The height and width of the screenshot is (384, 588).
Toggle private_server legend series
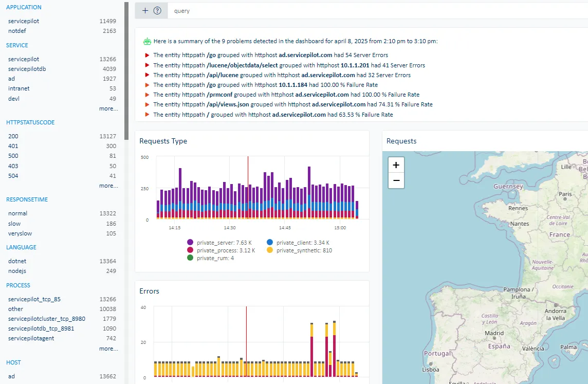click(216, 242)
